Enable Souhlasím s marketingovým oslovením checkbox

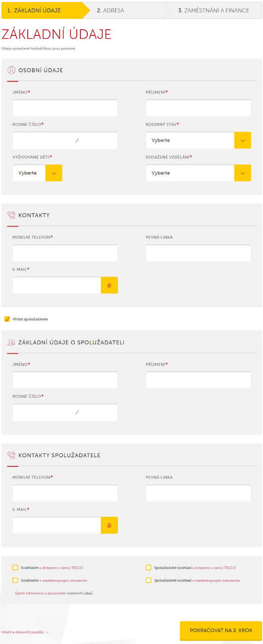pyautogui.click(x=15, y=580)
